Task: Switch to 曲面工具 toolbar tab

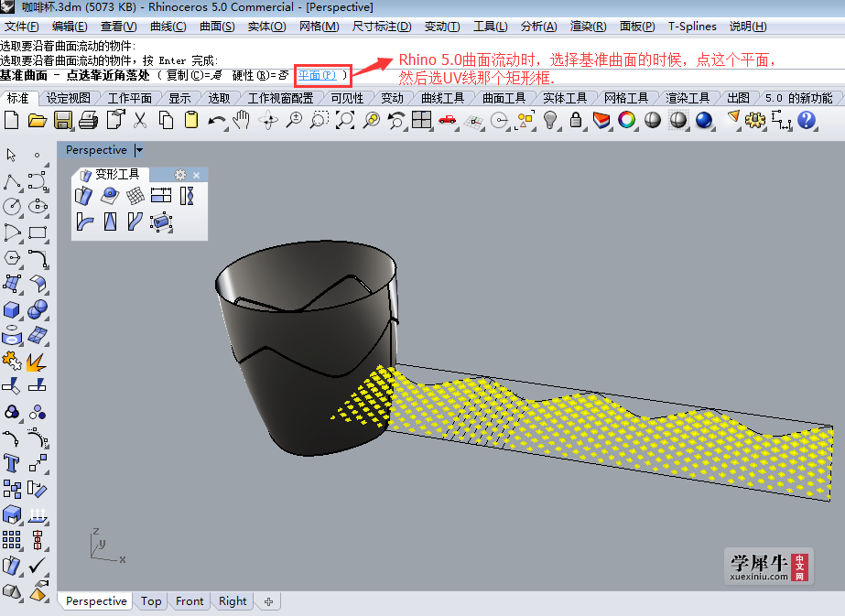Action: coord(504,98)
